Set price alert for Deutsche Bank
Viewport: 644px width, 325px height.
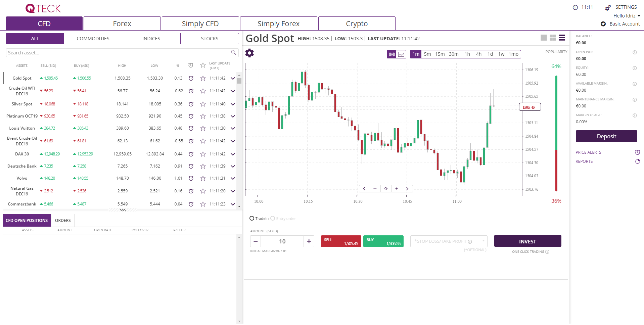[x=191, y=166]
